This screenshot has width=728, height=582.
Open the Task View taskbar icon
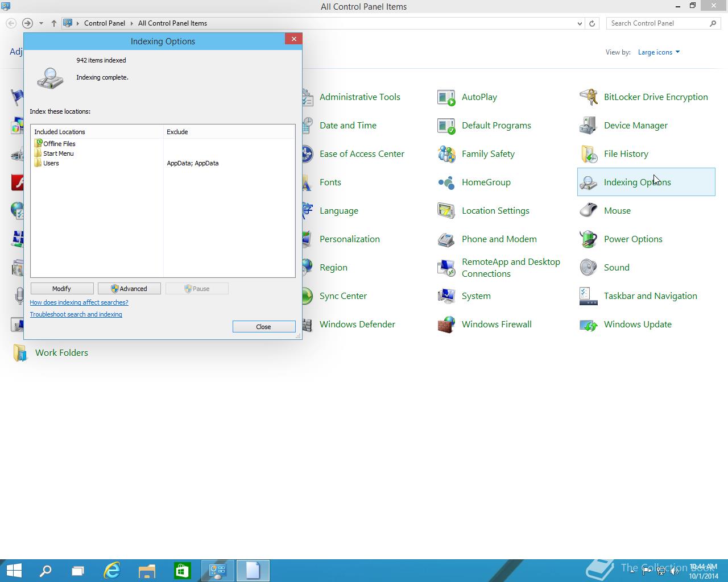coord(78,571)
